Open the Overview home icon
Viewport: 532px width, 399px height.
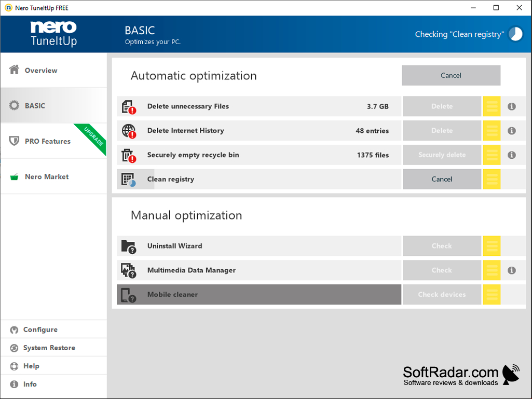click(14, 70)
